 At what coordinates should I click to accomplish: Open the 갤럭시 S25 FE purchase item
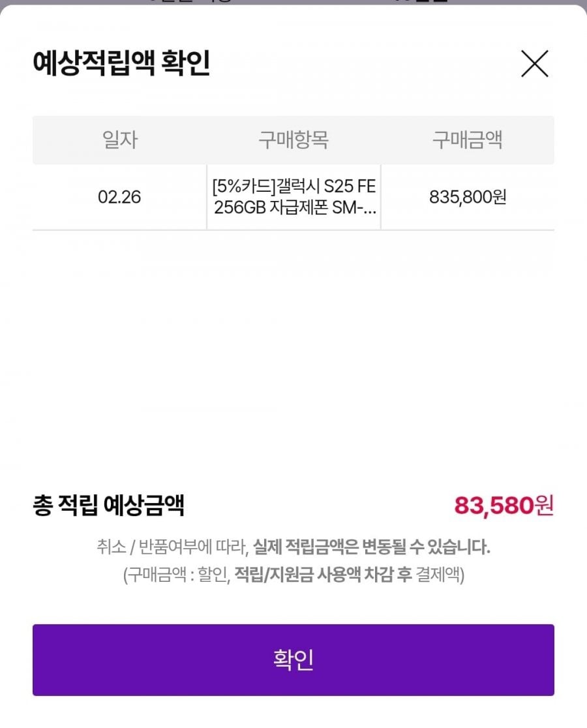click(x=293, y=197)
